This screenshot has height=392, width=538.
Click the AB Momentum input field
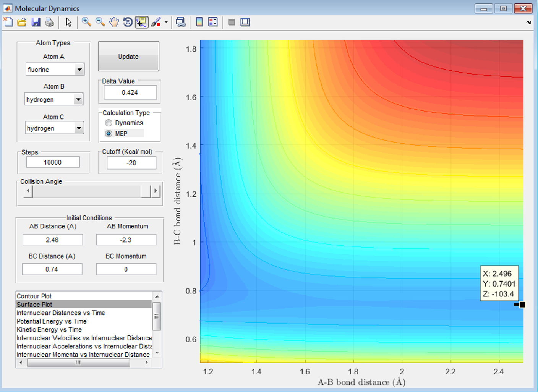pos(126,240)
